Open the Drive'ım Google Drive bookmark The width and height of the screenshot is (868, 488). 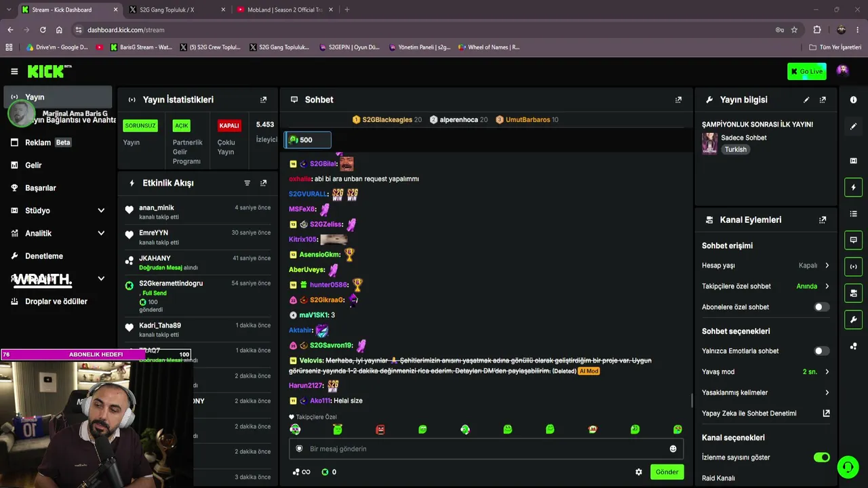coord(57,47)
